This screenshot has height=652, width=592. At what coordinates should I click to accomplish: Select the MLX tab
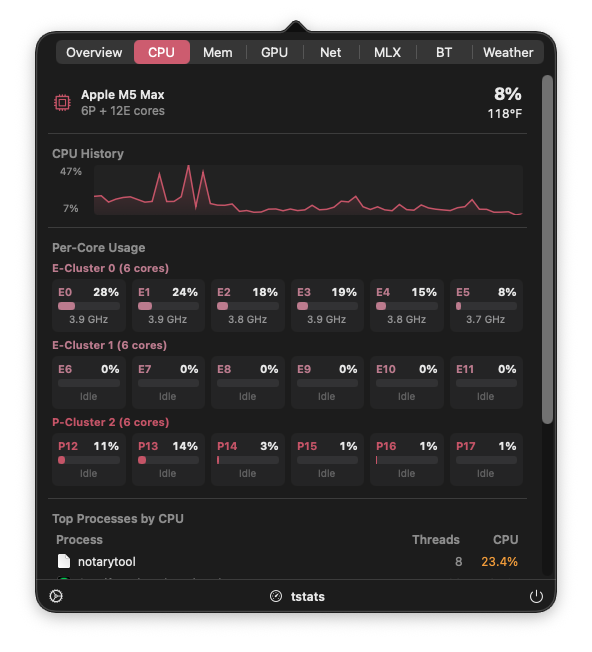click(x=387, y=52)
